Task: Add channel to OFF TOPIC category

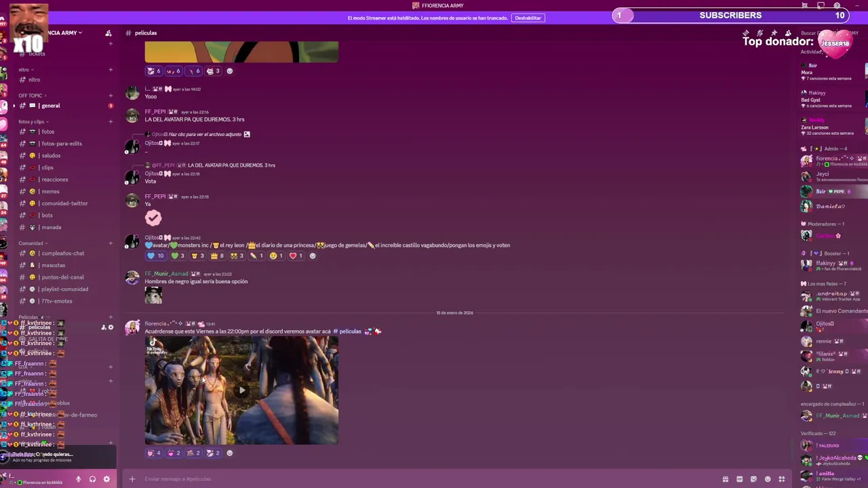Action: pos(111,96)
